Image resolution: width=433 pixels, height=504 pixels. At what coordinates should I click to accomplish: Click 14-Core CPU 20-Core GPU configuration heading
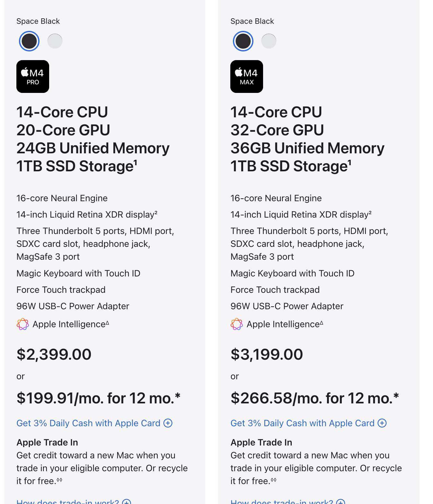(93, 139)
